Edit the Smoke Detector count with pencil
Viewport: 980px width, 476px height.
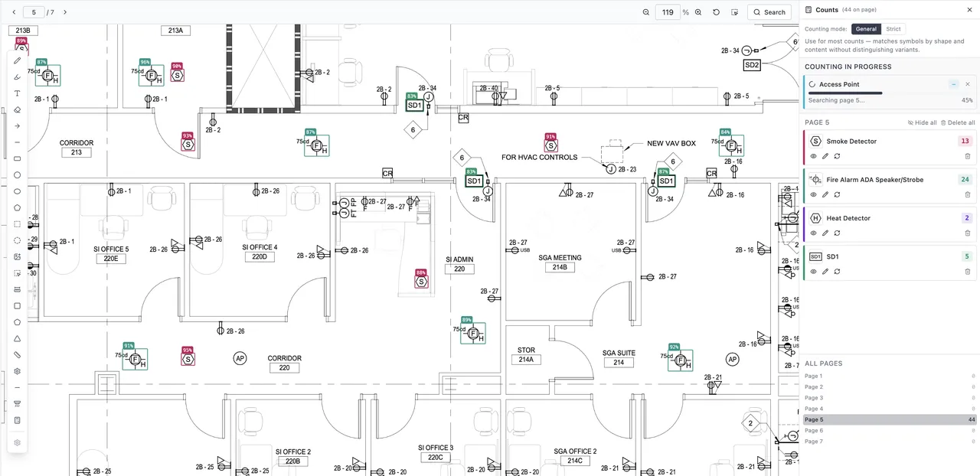click(825, 156)
